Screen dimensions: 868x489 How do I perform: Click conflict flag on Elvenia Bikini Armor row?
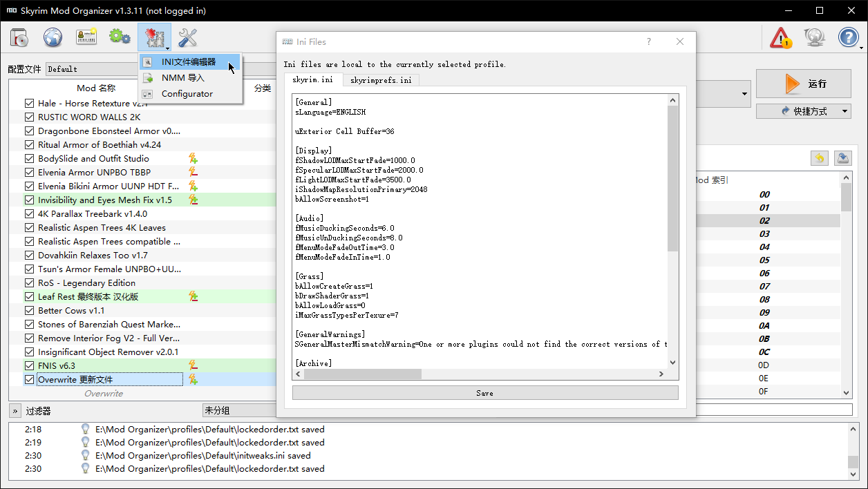click(x=194, y=186)
